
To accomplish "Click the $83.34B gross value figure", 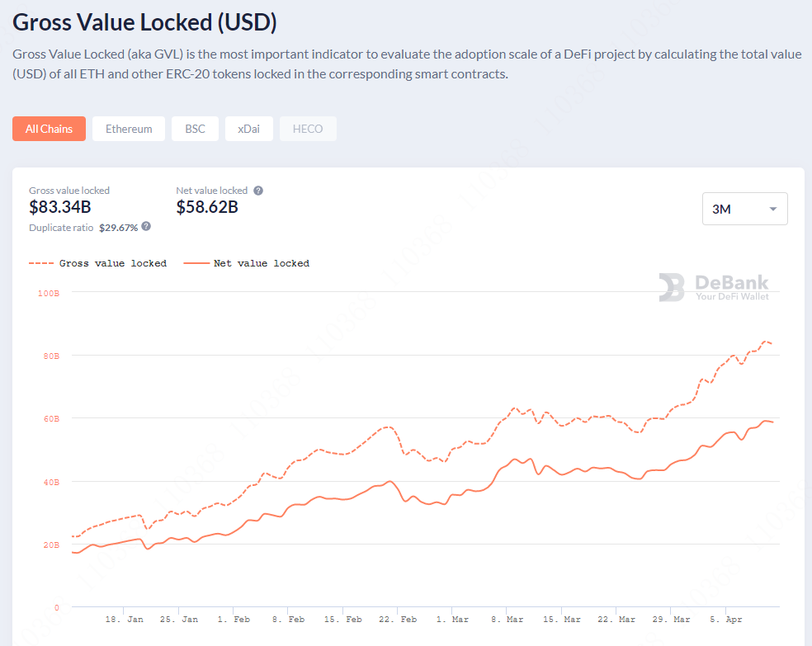I will click(60, 207).
